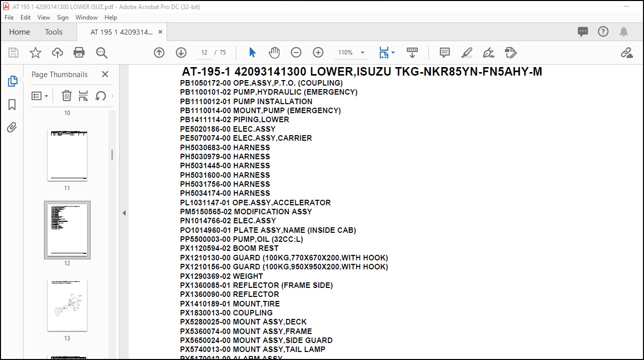Click the line PX5280025-00 MOUNT ASSY,DECK

pos(243,322)
